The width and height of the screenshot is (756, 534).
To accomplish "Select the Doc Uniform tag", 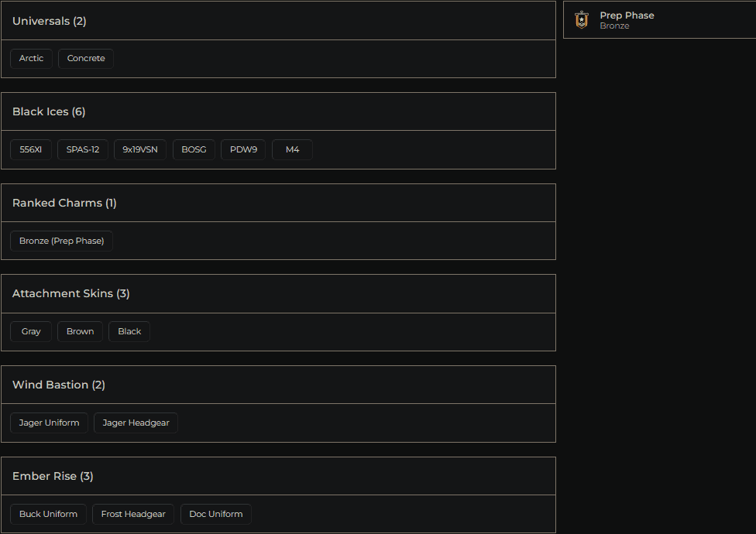I will pos(215,514).
